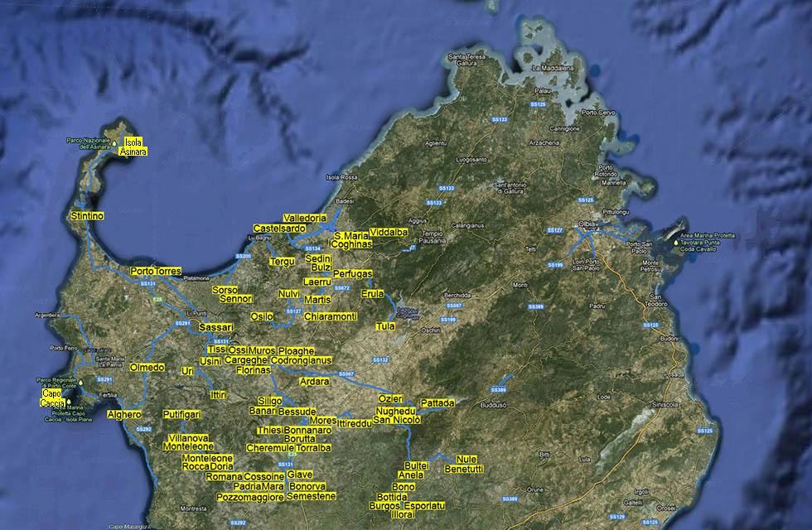
Task: Click the Parco Nazionale dell'Asinara park icon
Action: (x=114, y=143)
